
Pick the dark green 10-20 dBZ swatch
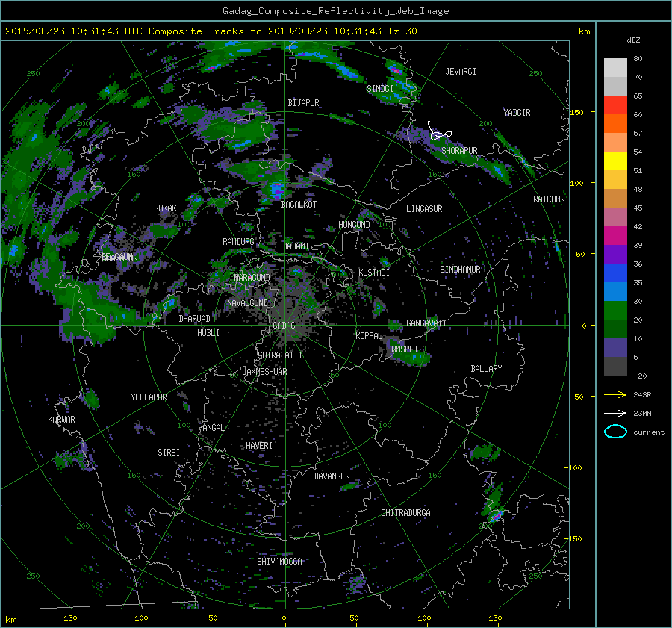pos(615,329)
